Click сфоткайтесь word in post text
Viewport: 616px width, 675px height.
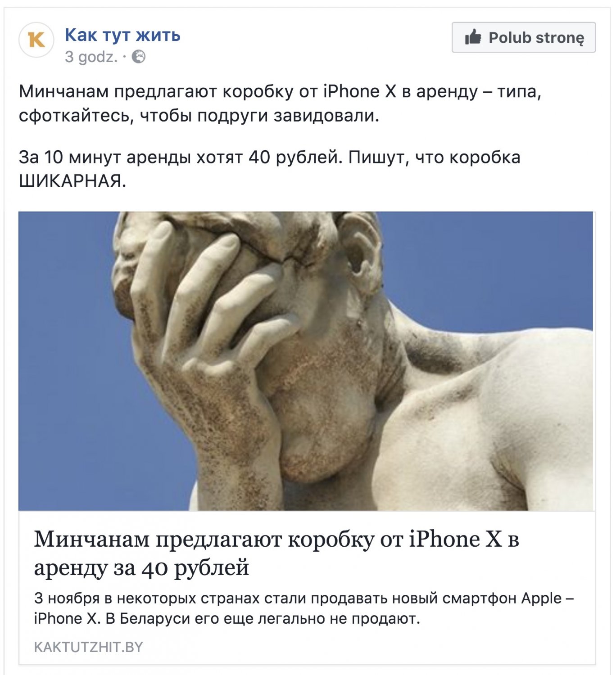click(77, 116)
